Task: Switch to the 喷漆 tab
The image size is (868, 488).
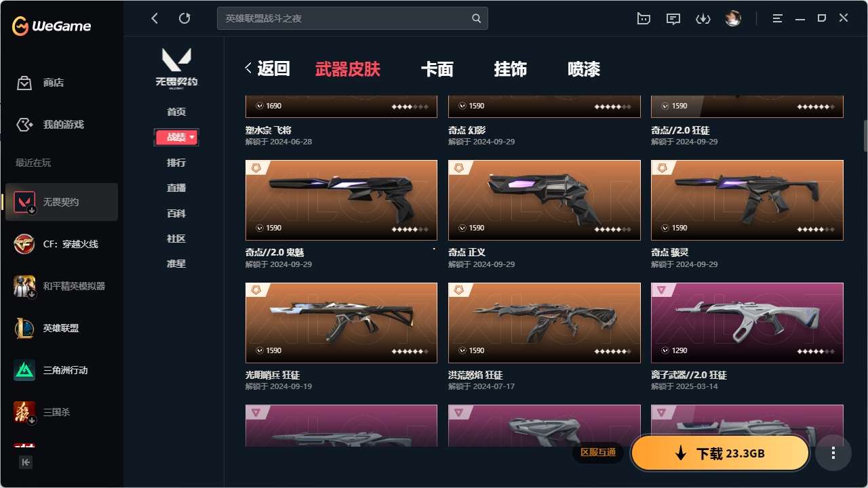Action: (x=584, y=69)
